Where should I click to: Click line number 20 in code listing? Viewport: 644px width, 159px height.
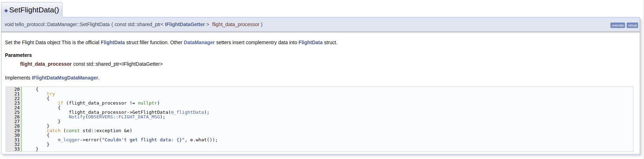coord(17,89)
